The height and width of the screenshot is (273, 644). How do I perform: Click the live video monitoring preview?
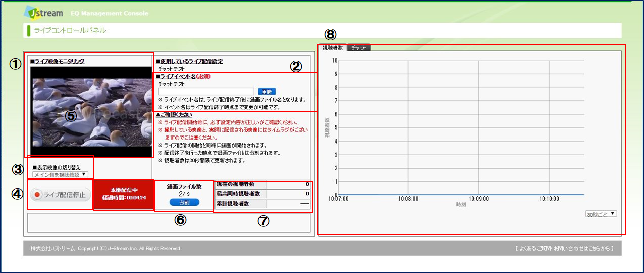pyautogui.click(x=90, y=111)
